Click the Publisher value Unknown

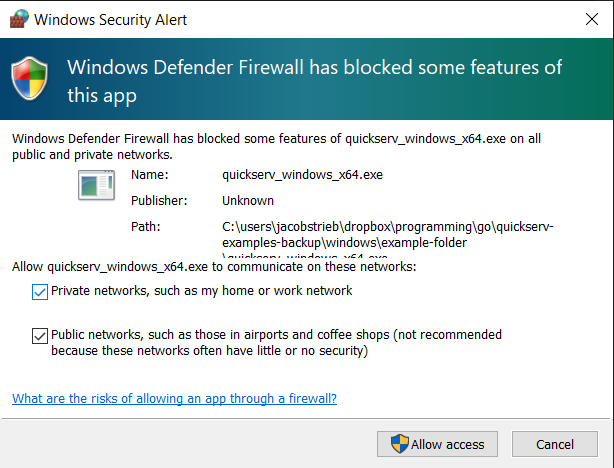(248, 201)
